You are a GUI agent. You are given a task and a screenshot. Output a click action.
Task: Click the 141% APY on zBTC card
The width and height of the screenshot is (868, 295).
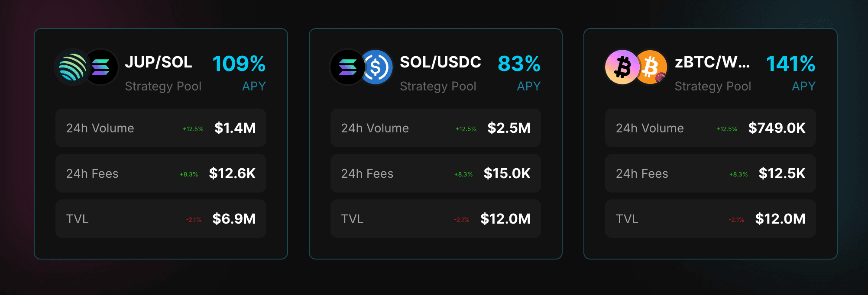click(790, 64)
